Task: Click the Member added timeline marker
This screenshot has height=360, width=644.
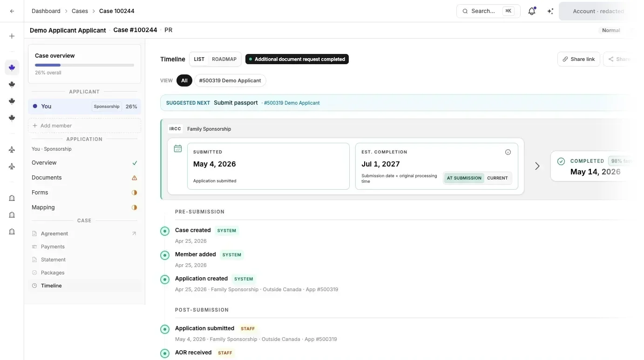Action: click(x=165, y=255)
